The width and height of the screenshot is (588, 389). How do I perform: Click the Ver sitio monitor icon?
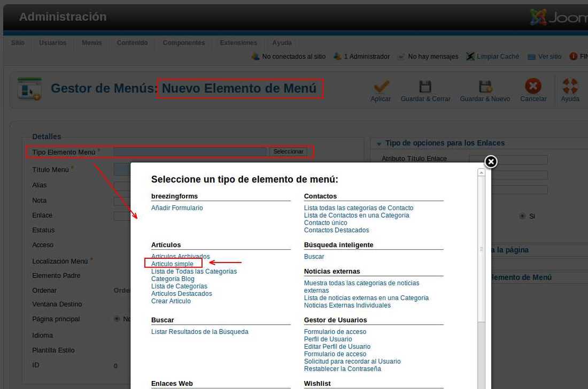click(x=531, y=57)
